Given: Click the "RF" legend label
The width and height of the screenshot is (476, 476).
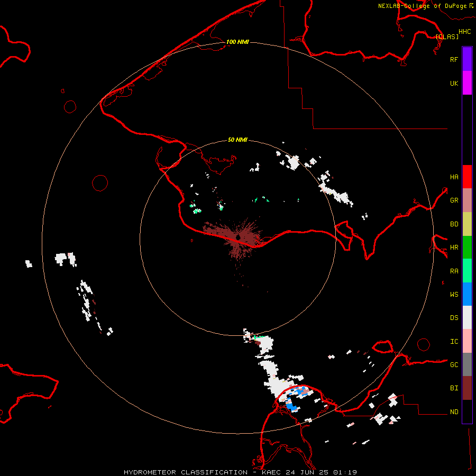Looking at the screenshot, I should [454, 59].
